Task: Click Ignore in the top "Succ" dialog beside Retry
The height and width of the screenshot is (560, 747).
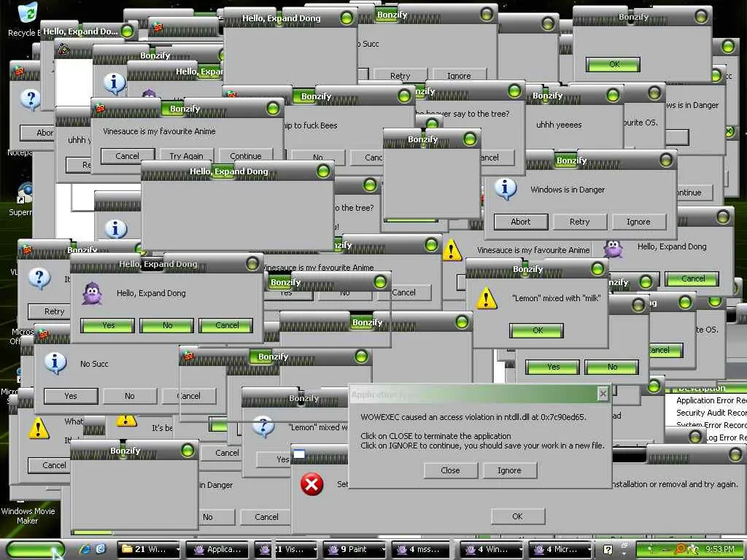Action: click(459, 75)
